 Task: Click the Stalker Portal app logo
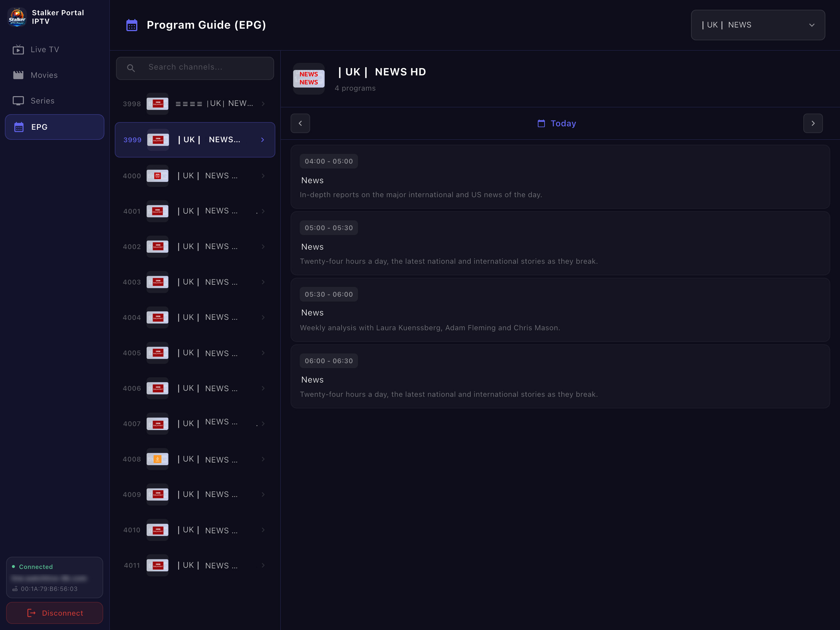17,17
